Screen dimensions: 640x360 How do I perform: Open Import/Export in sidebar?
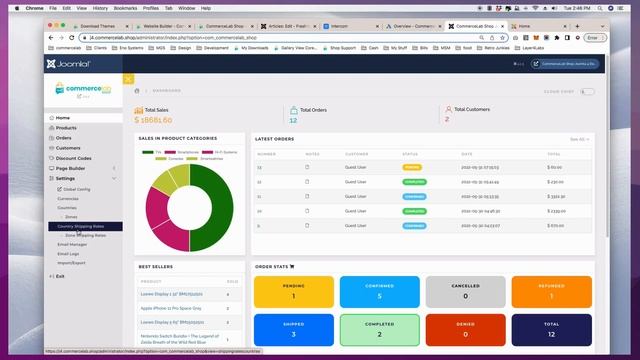pos(71,263)
